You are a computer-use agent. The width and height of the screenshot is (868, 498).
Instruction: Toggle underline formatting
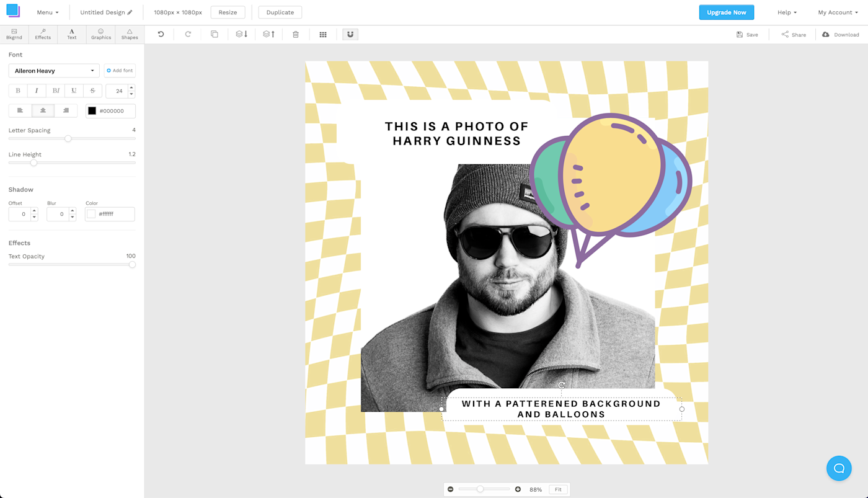pos(74,91)
